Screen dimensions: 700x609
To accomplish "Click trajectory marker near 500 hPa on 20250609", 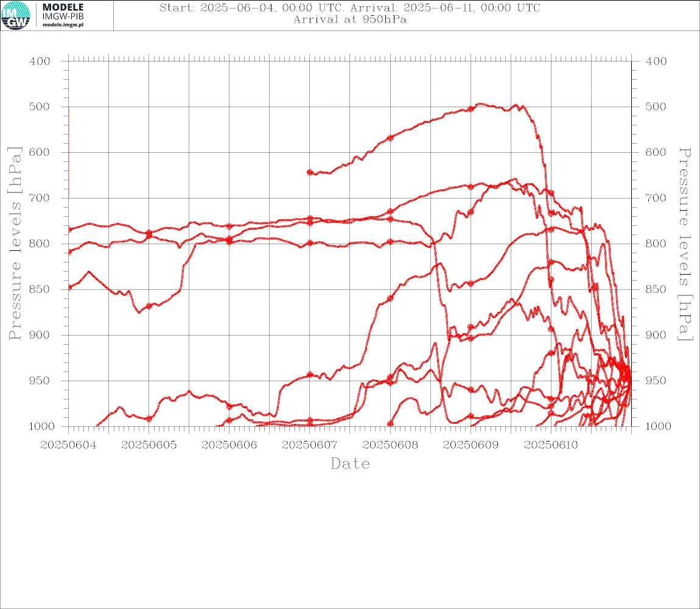I will click(471, 109).
